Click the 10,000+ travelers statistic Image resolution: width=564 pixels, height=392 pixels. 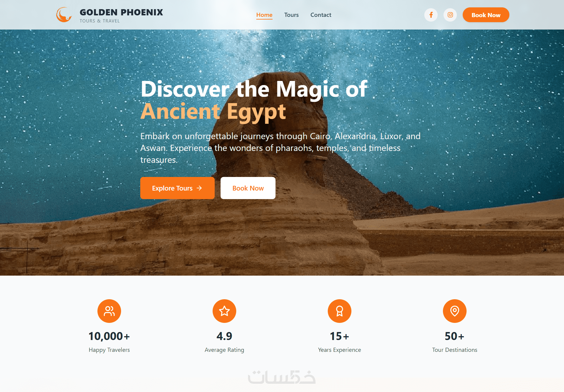point(109,336)
